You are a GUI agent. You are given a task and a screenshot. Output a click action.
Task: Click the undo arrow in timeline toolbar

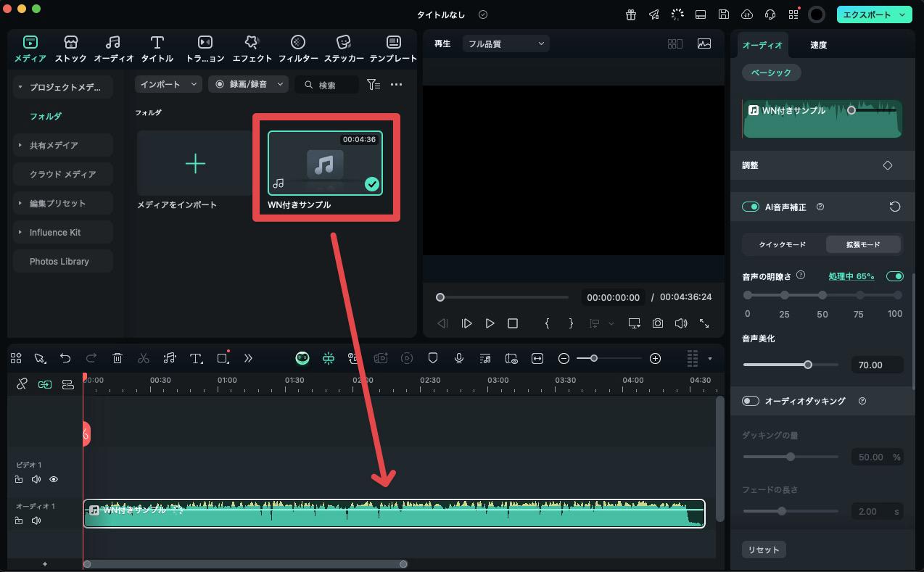click(65, 358)
